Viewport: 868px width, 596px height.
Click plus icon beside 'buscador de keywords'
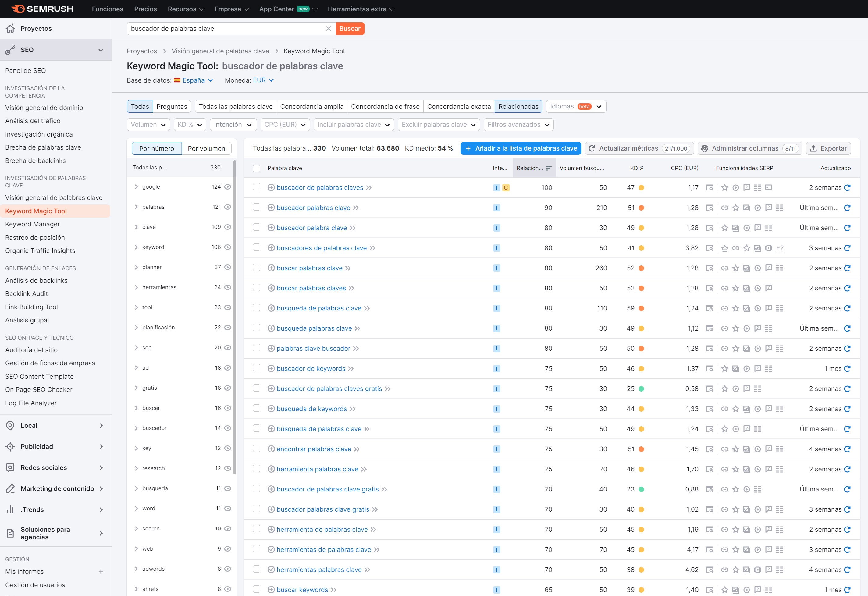[271, 369]
